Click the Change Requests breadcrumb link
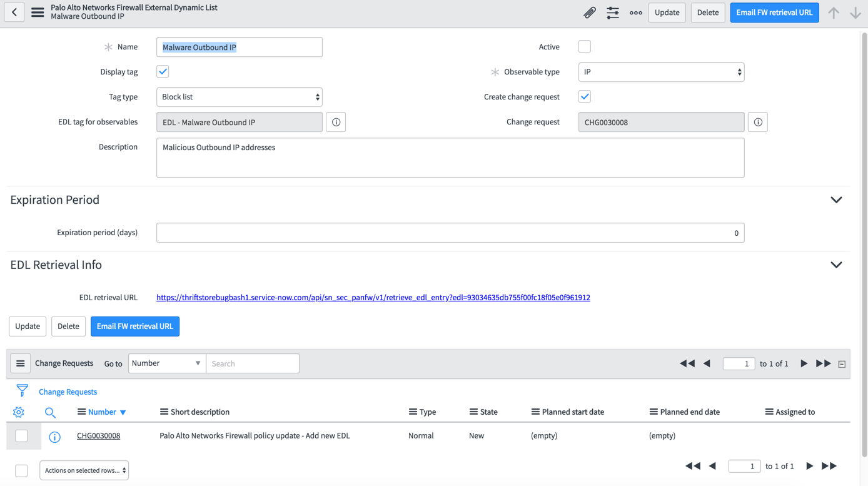The image size is (868, 486). coord(68,392)
